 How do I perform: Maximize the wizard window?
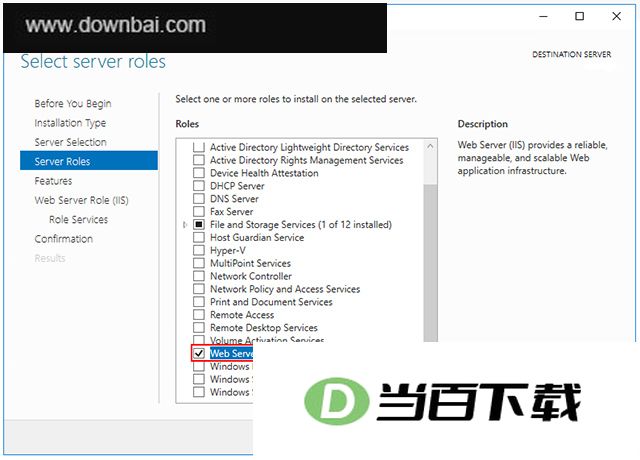580,16
